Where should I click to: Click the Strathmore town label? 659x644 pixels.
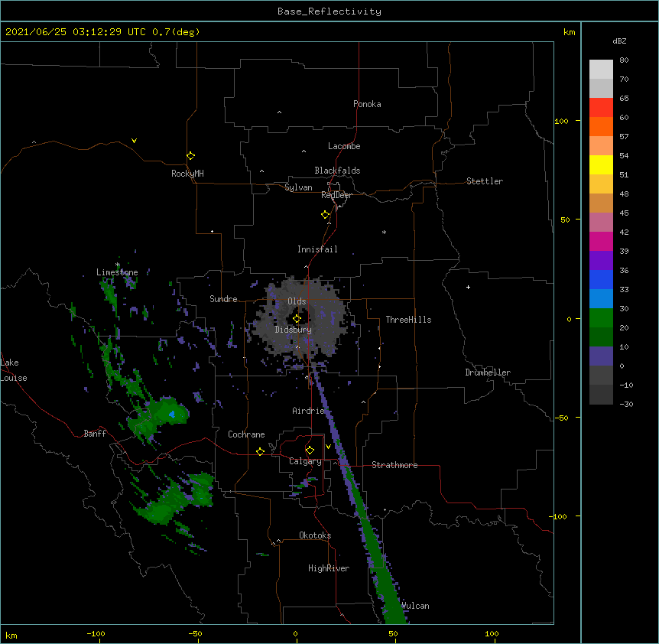pos(394,465)
